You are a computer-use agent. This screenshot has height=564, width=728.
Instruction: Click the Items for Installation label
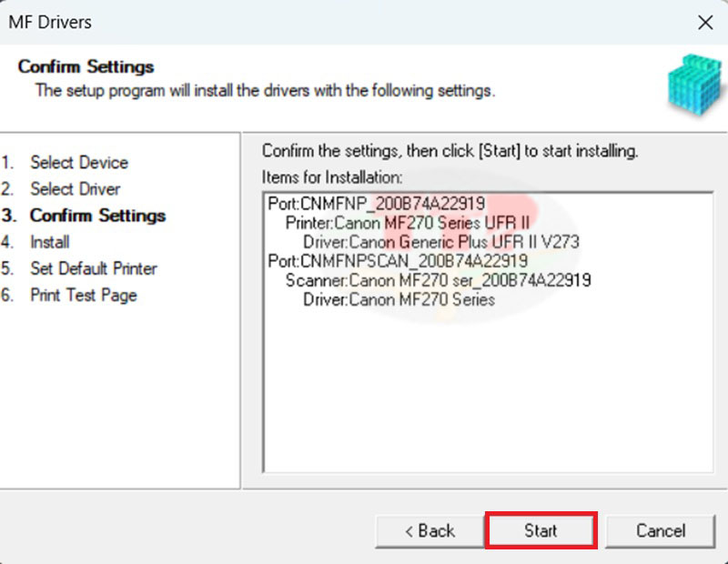tap(332, 177)
